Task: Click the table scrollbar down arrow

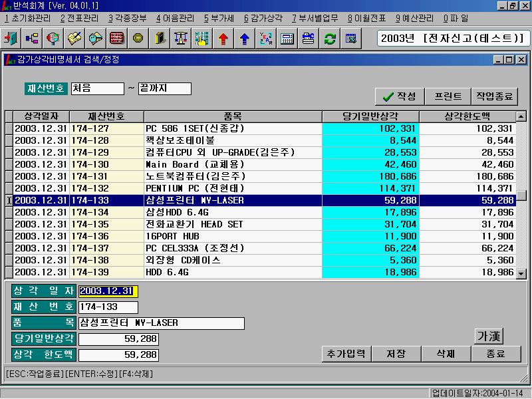Action: (x=521, y=273)
